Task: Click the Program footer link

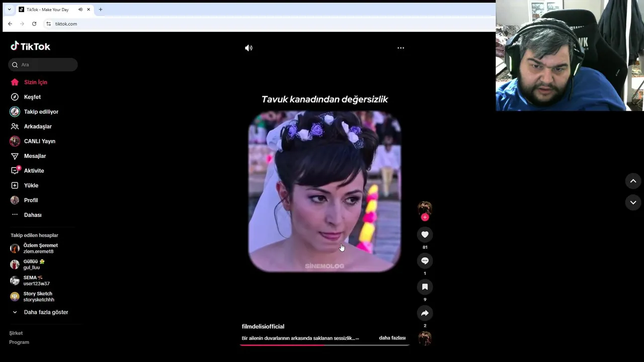Action: pos(19,342)
